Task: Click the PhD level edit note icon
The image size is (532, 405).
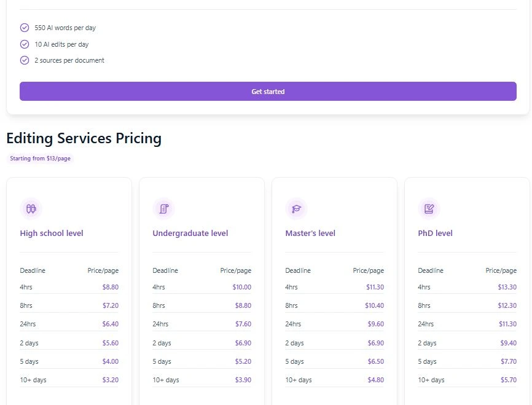Action: pos(429,209)
